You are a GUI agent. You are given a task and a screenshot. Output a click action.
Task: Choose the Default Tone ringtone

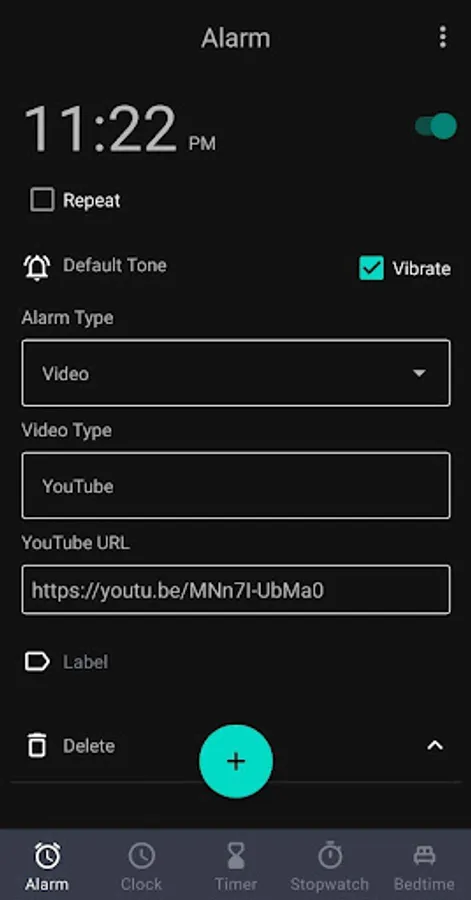pyautogui.click(x=115, y=265)
